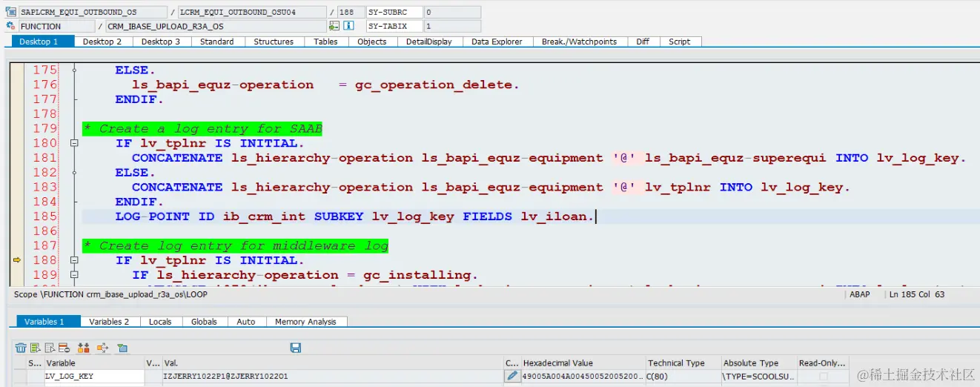
Task: Click the CRM_IBASE_UPLOAD_R3A_OS function name field
Action: tap(215, 26)
